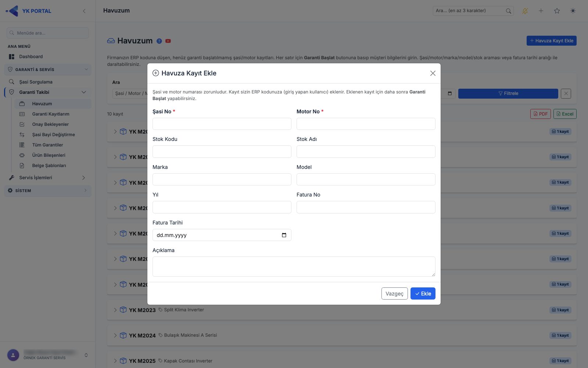Click the Yıl input box
Viewport: 588px width, 368px height.
click(222, 207)
